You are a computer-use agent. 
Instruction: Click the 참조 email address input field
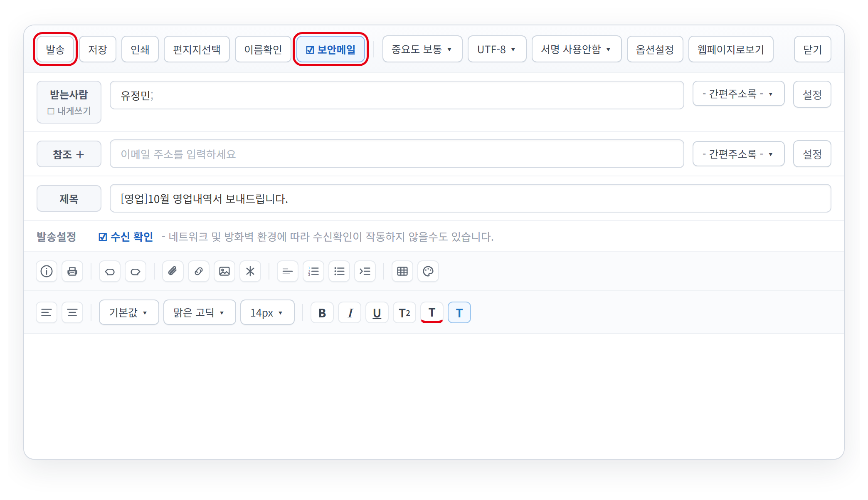(x=397, y=154)
